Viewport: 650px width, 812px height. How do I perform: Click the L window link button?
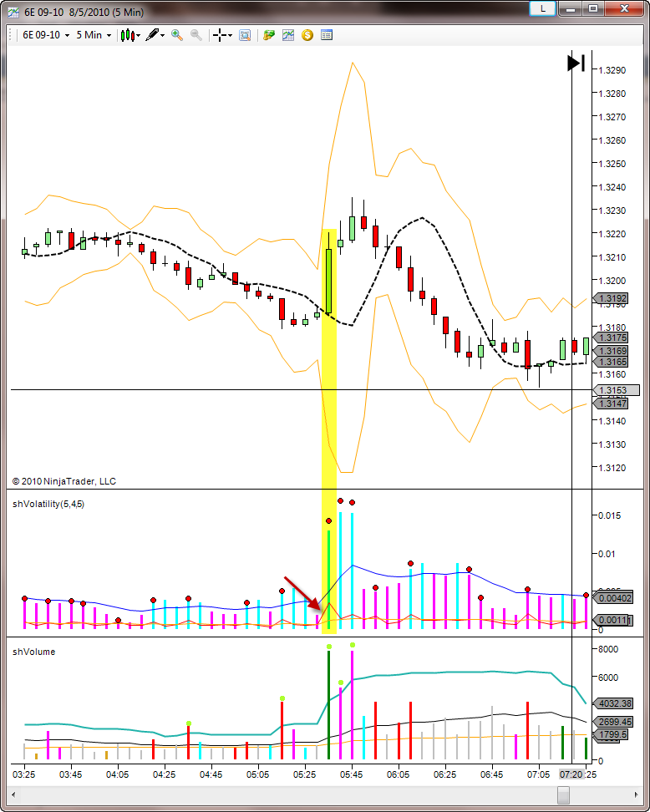(543, 9)
